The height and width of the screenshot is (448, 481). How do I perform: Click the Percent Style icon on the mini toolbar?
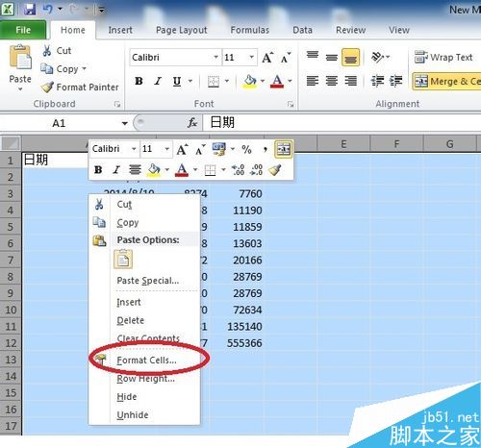tap(246, 149)
